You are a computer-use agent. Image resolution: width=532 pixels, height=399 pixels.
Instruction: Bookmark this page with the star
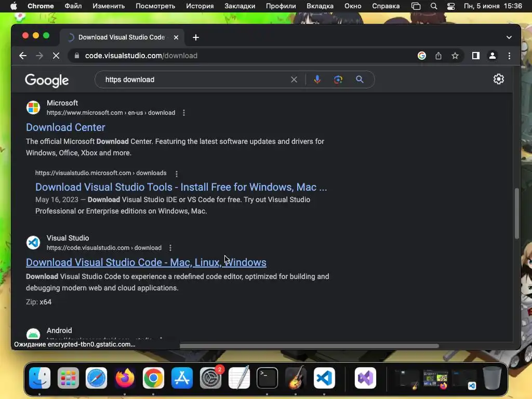click(455, 56)
